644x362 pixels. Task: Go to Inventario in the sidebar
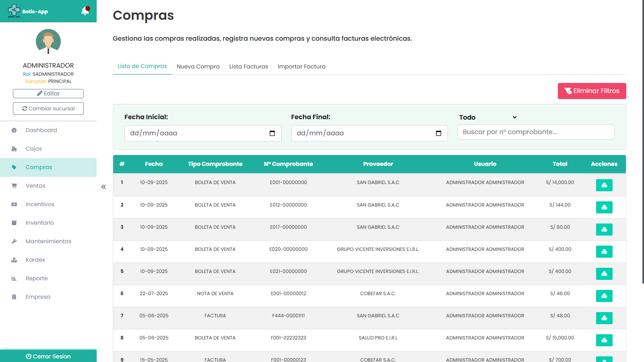39,223
